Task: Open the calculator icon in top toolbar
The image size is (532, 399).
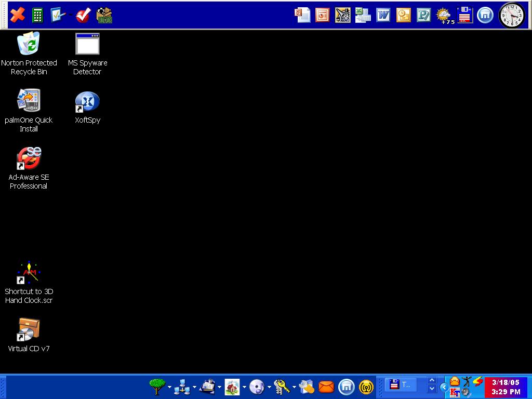Action: (37, 15)
